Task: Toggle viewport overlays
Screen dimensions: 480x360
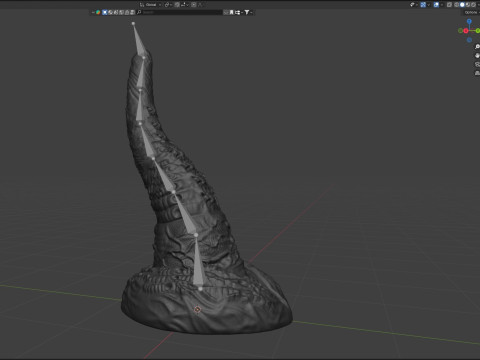Action: 436,5
